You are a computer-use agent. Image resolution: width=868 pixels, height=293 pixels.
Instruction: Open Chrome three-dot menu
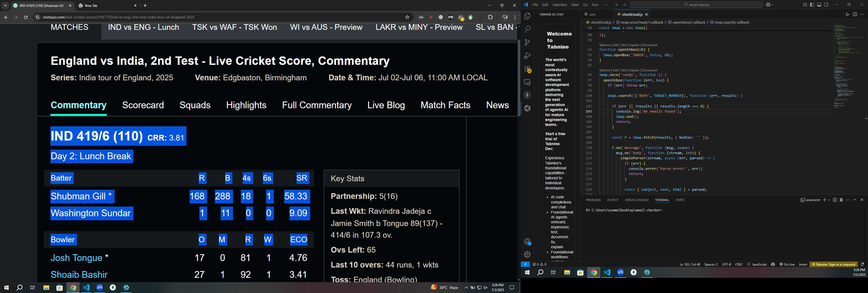[515, 17]
